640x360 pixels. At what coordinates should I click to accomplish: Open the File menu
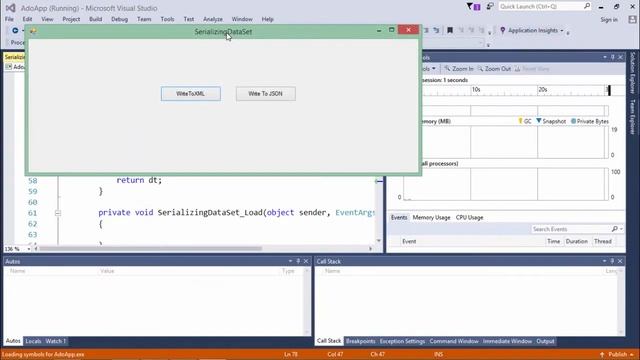click(9, 19)
